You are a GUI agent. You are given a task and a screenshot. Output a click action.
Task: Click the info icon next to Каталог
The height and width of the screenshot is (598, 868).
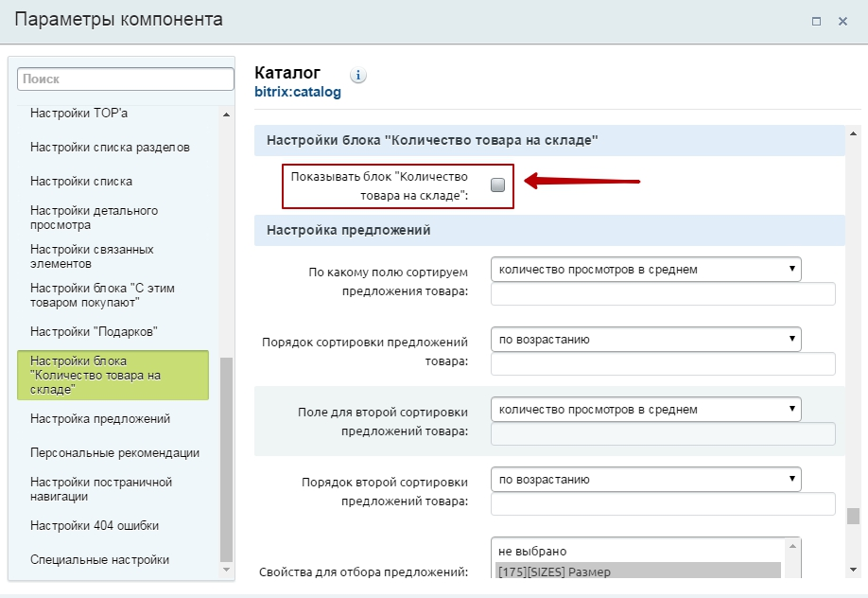click(x=358, y=75)
